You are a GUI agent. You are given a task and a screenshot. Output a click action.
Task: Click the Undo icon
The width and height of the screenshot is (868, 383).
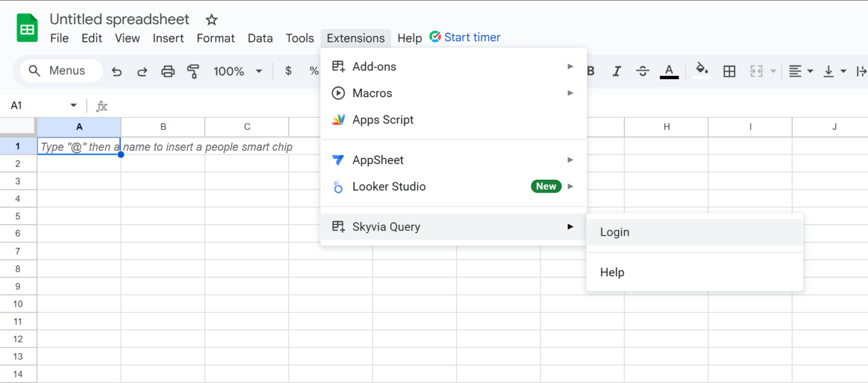pyautogui.click(x=116, y=71)
